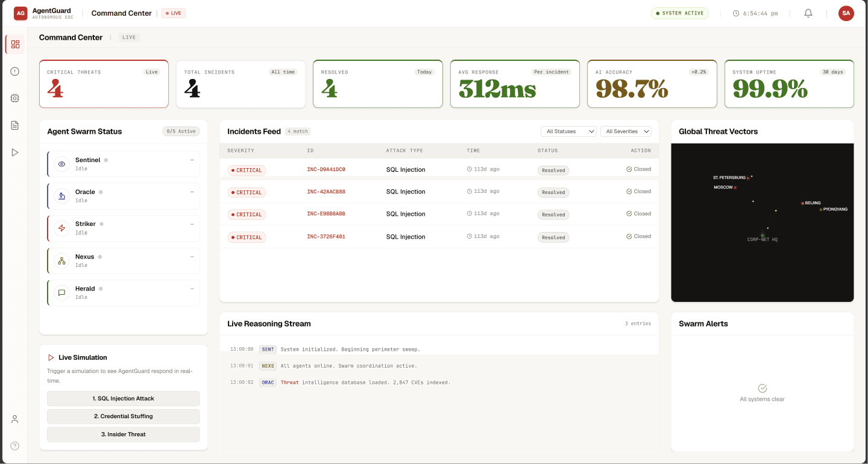This screenshot has width=868, height=464.
Task: Collapse the Nexus agent card dash
Action: pos(192,256)
